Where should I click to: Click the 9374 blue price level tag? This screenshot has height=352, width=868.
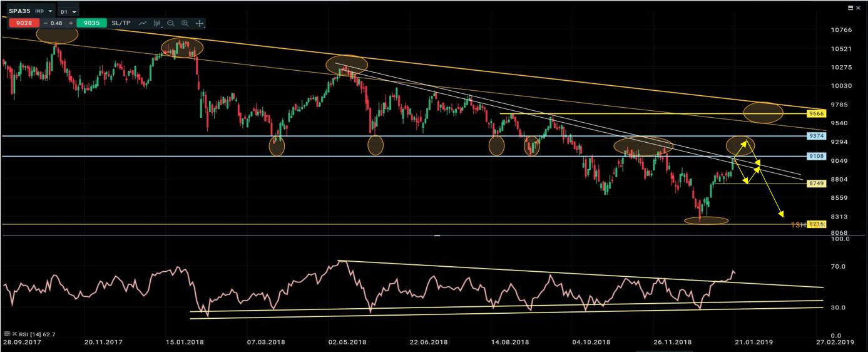[816, 136]
